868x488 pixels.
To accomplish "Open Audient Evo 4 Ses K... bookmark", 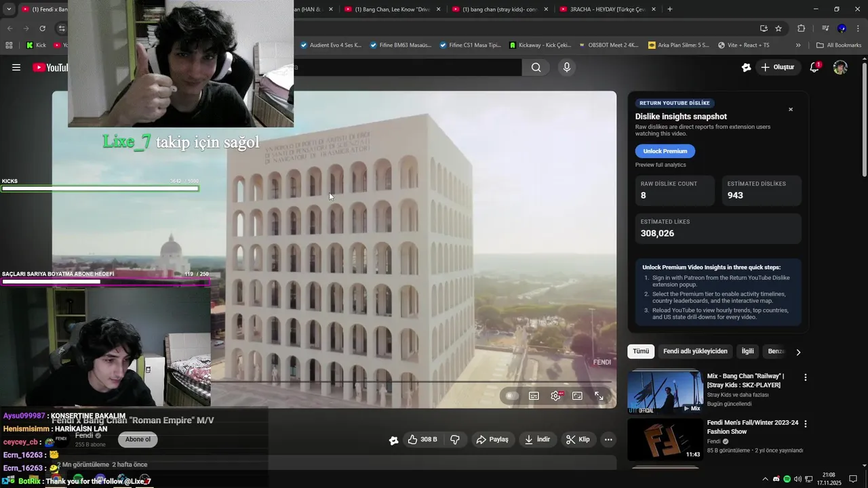I will tap(330, 45).
